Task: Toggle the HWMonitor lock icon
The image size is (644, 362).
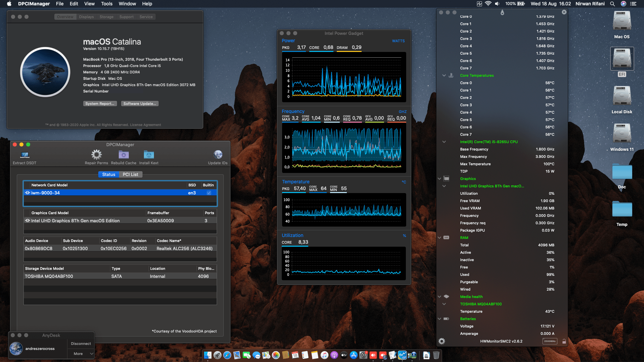Action: 564,341
